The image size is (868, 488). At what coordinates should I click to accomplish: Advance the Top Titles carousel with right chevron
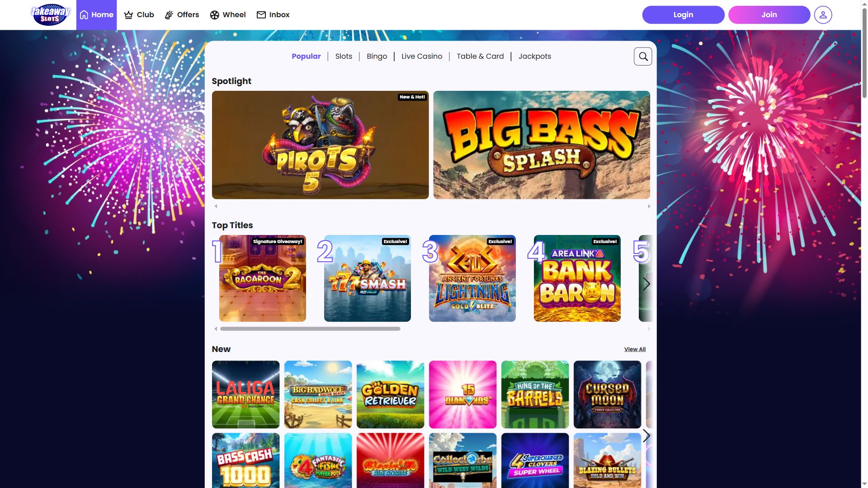[x=646, y=284]
